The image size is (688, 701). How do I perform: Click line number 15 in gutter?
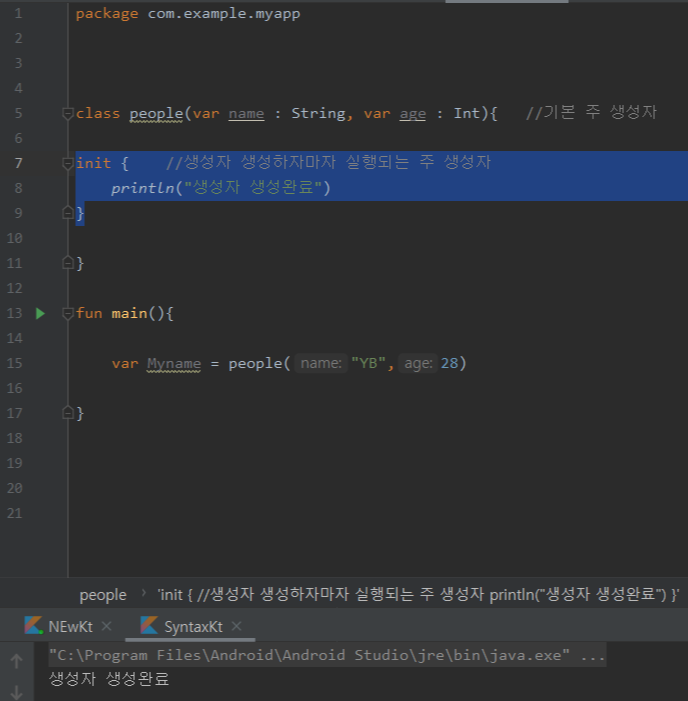click(x=14, y=363)
